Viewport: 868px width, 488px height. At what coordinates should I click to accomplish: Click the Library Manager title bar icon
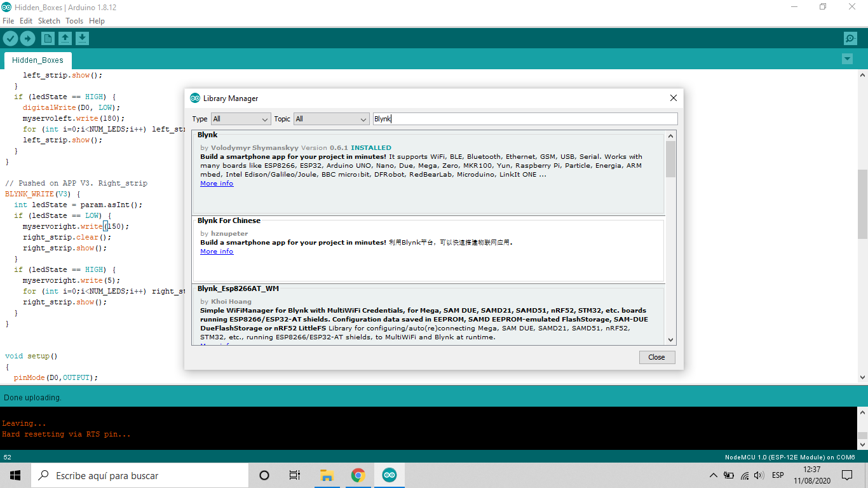tap(195, 98)
